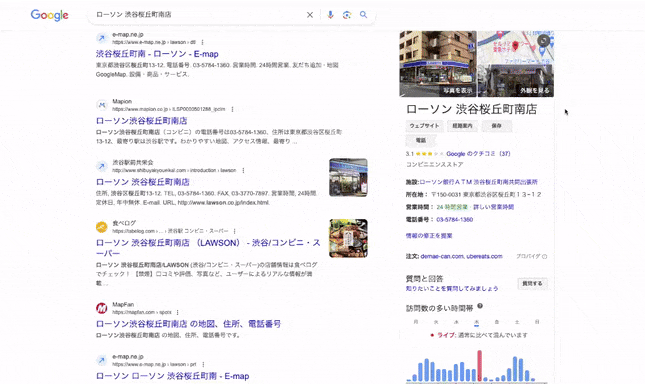Start voice search with the microphone icon
The image size is (645, 384).
coord(330,15)
